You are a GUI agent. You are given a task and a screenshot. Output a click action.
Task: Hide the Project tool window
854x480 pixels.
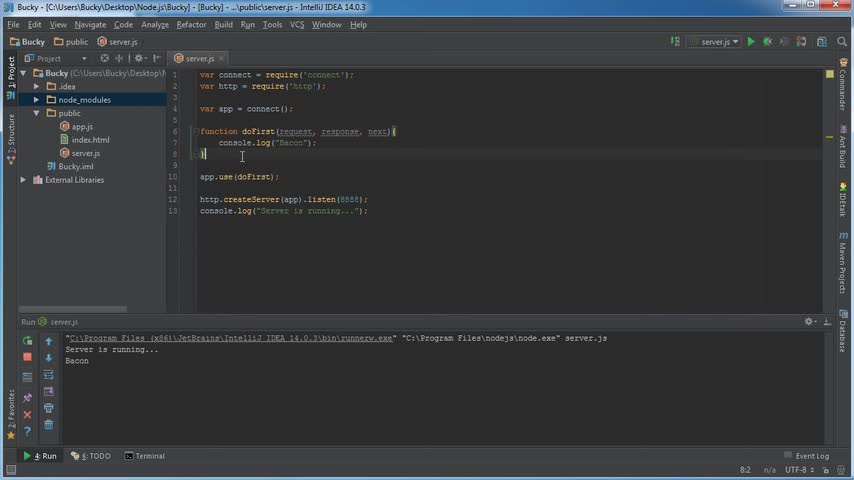coord(157,58)
